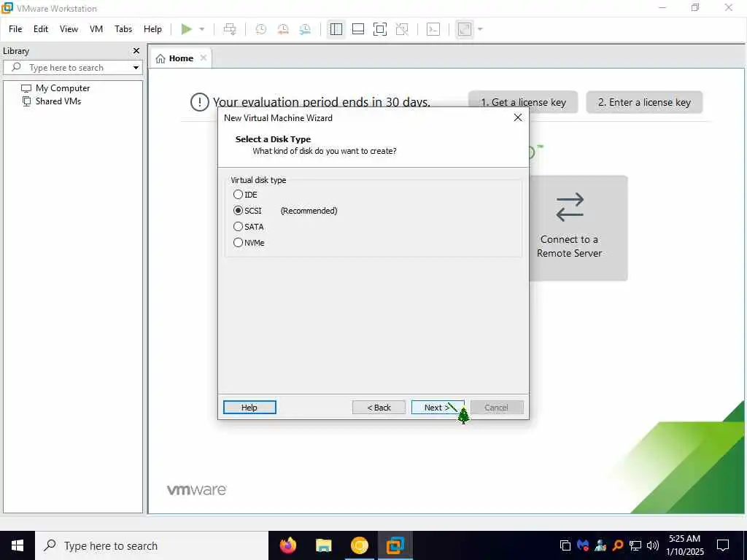Open the Tabs menu
The height and width of the screenshot is (560, 747).
[x=123, y=29]
